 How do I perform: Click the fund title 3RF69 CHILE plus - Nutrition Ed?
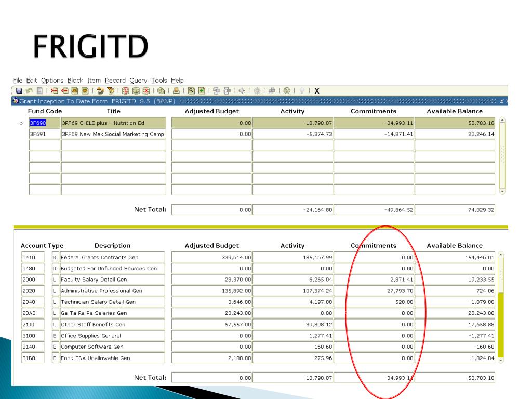pyautogui.click(x=113, y=123)
